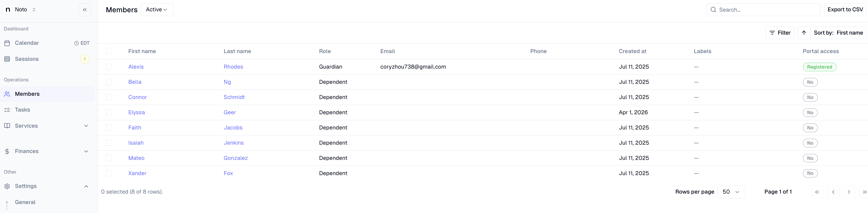Tick the checkbox beside Xander Fox
This screenshot has width=868, height=213.
tap(109, 173)
